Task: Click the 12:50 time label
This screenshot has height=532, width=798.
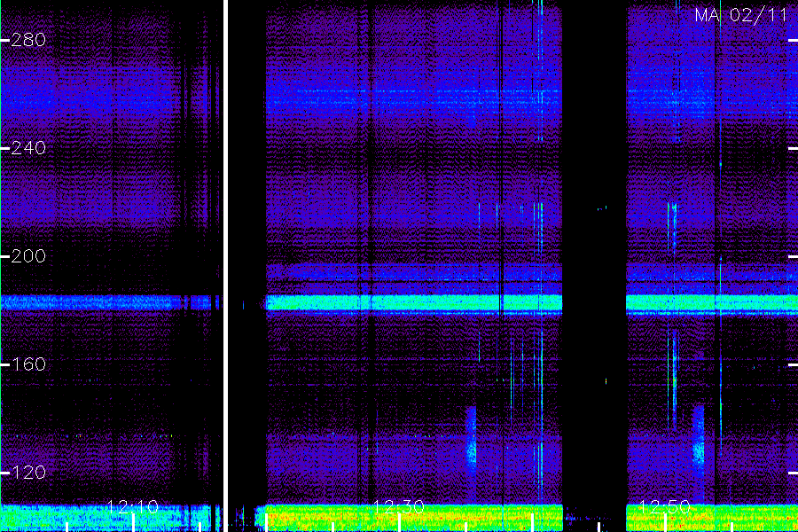Action: pyautogui.click(x=665, y=506)
